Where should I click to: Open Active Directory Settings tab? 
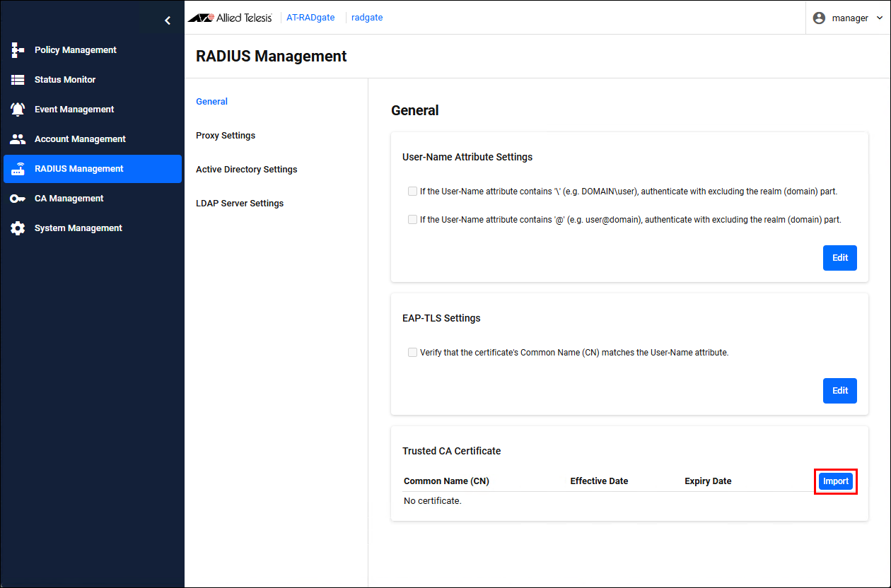[246, 170]
